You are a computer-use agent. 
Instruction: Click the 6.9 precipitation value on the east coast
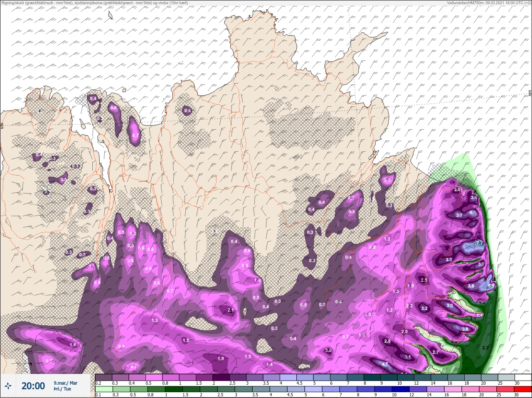pos(491,286)
